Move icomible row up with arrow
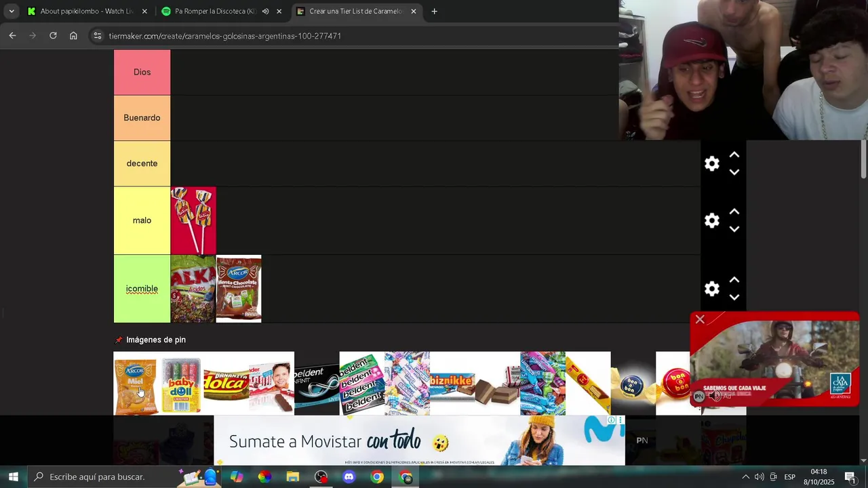This screenshot has height=488, width=868. [734, 280]
